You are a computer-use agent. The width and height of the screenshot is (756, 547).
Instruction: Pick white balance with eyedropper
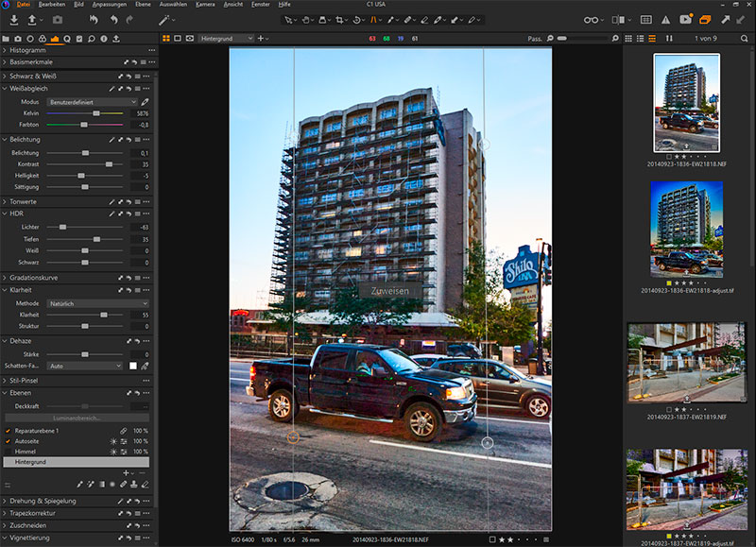pos(145,102)
